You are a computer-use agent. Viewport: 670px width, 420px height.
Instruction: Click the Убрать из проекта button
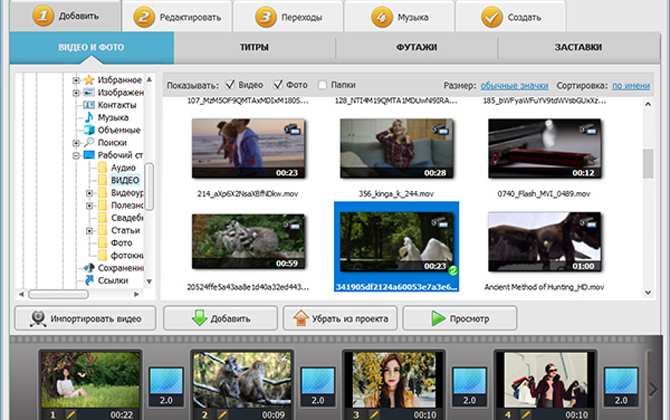(340, 319)
